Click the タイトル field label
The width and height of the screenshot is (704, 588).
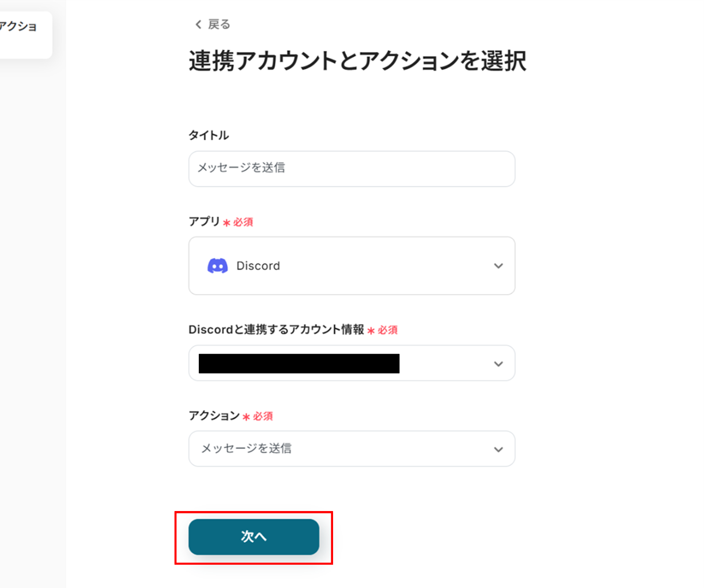[209, 135]
